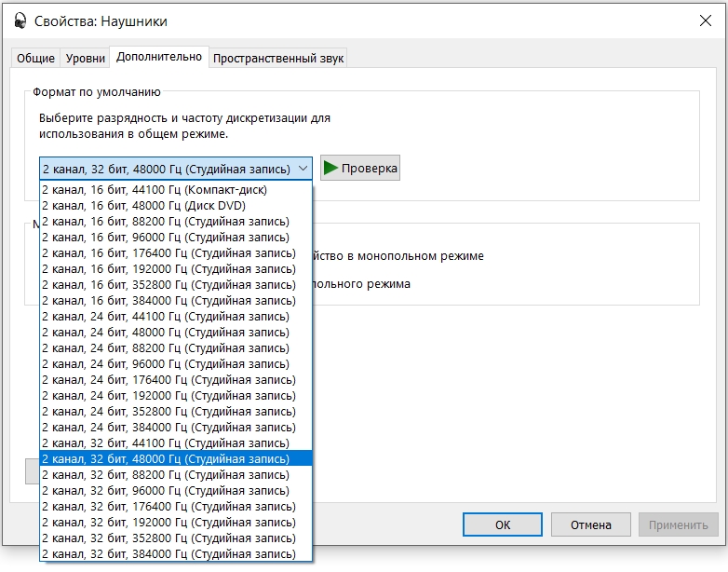
Task: Choose 2 канал, 32 бит, 88200 Гц entry
Action: pos(176,475)
